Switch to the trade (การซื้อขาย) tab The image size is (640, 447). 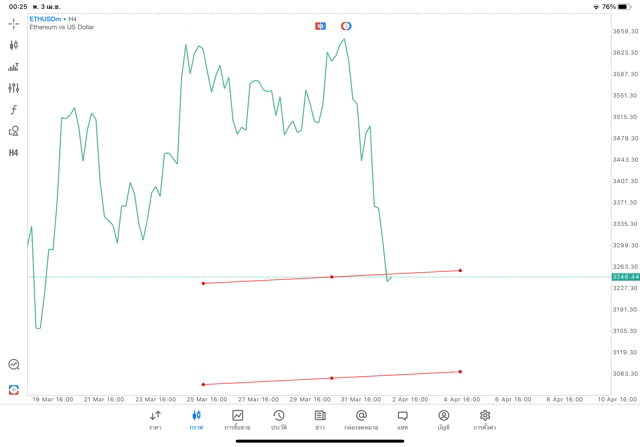click(238, 420)
